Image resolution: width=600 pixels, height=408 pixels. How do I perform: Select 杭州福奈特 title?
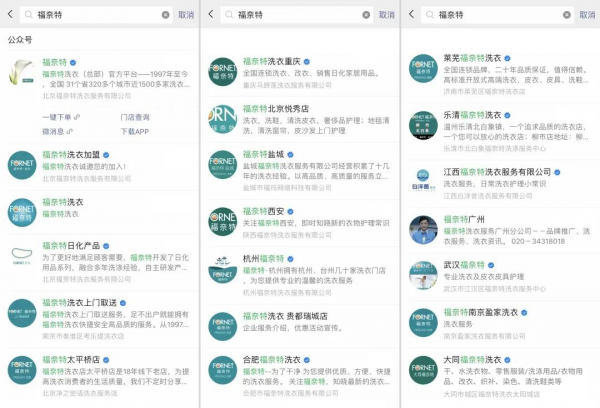pos(264,259)
